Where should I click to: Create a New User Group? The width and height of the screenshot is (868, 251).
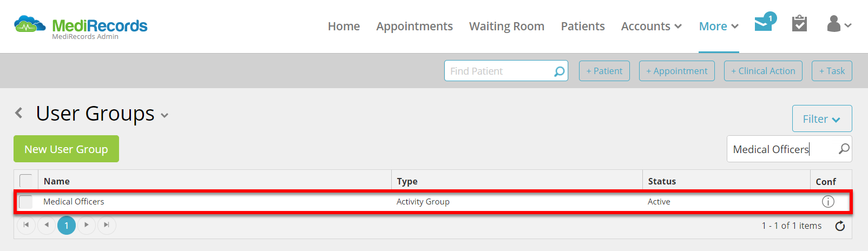click(x=66, y=149)
